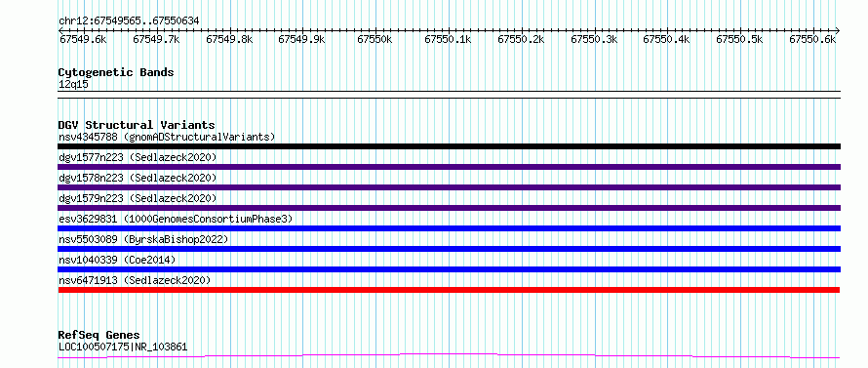
Task: Click the red nsv6471913 variant bar
Action: pyautogui.click(x=450, y=290)
